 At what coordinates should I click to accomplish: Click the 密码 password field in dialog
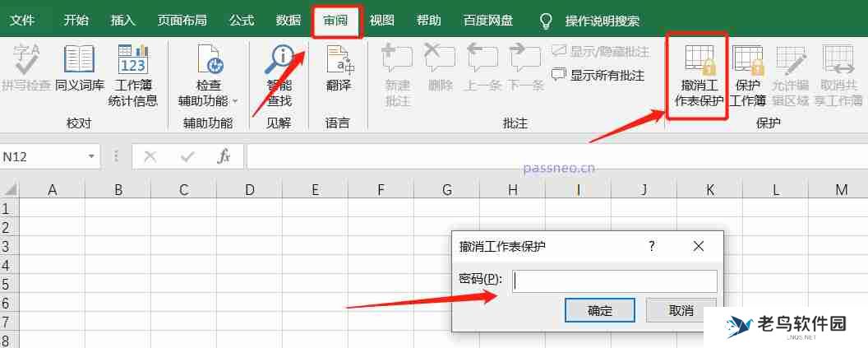click(615, 281)
